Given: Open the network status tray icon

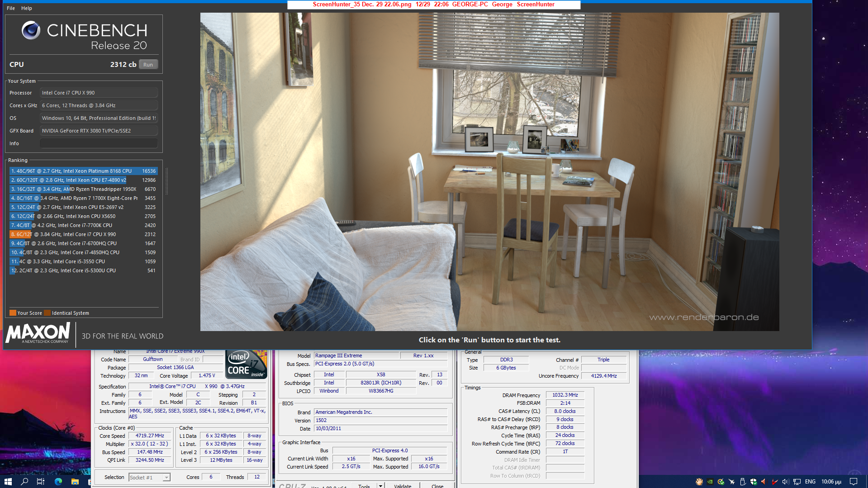Looking at the screenshot, I should point(797,482).
